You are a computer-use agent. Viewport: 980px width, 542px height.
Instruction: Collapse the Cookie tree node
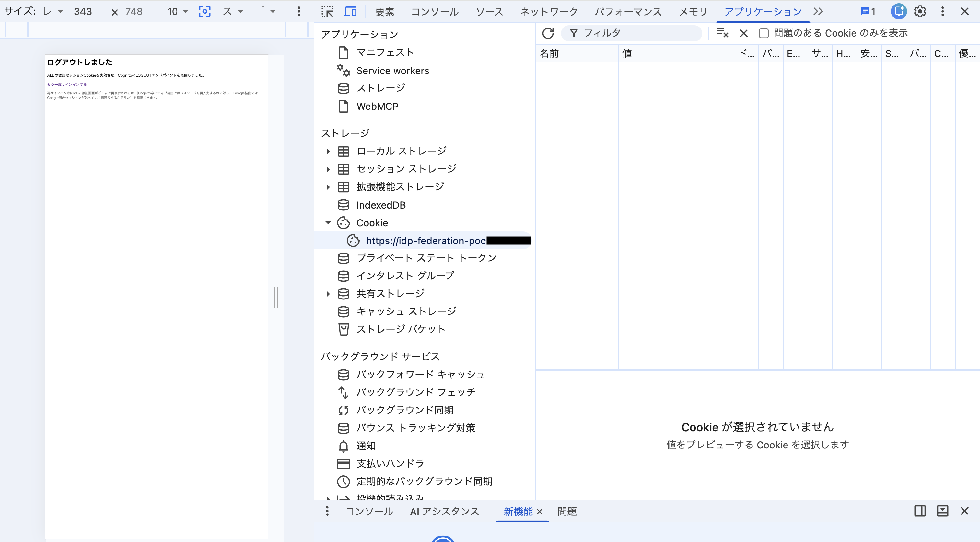click(328, 223)
